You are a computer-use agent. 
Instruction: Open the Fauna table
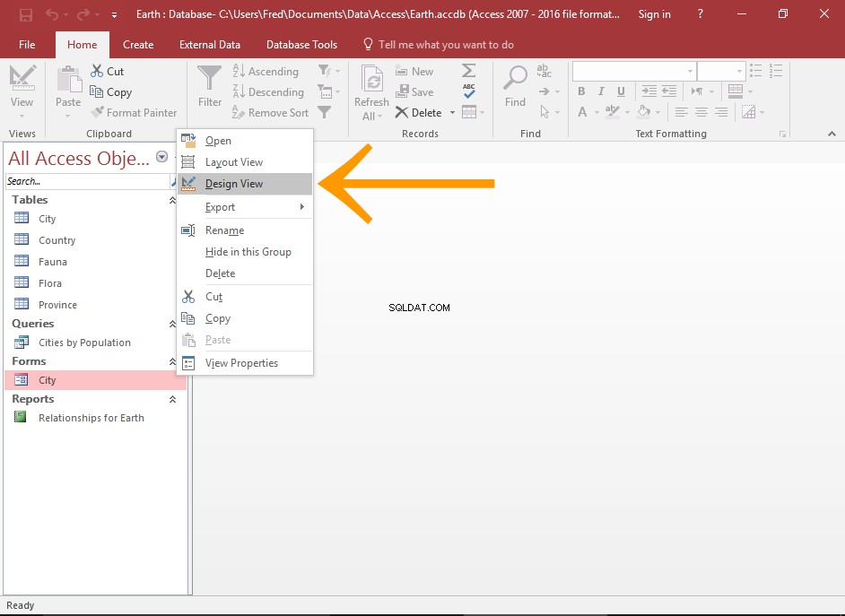point(53,262)
